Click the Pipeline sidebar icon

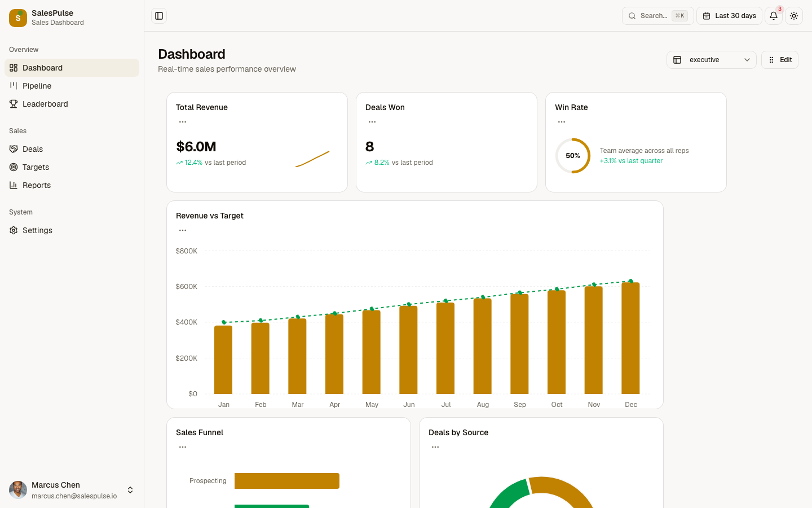pos(14,86)
